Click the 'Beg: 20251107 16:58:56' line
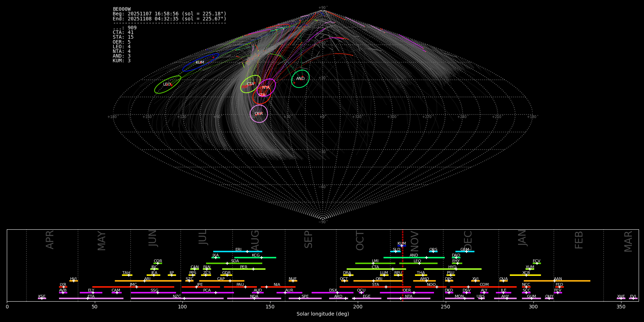 click(x=170, y=14)
